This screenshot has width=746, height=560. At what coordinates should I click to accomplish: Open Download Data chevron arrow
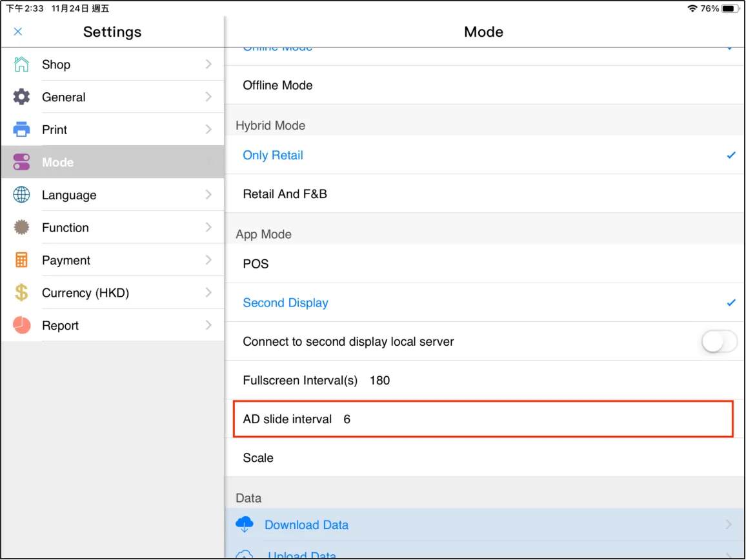coord(729,525)
